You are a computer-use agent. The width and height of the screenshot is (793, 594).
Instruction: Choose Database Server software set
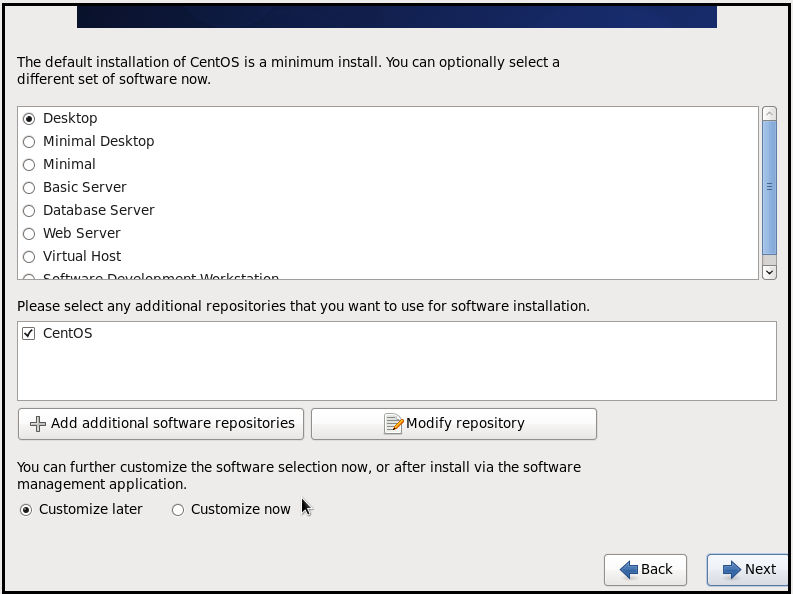point(29,211)
